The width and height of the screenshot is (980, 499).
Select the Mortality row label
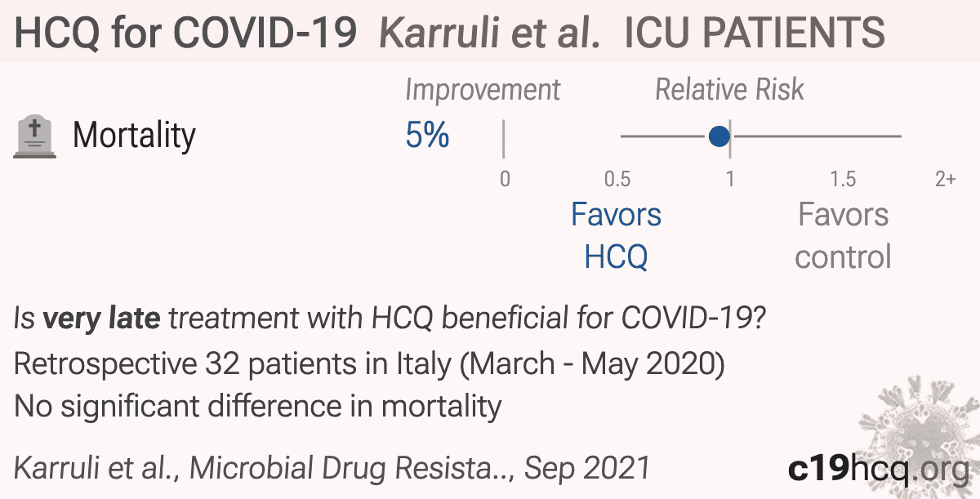click(x=134, y=136)
